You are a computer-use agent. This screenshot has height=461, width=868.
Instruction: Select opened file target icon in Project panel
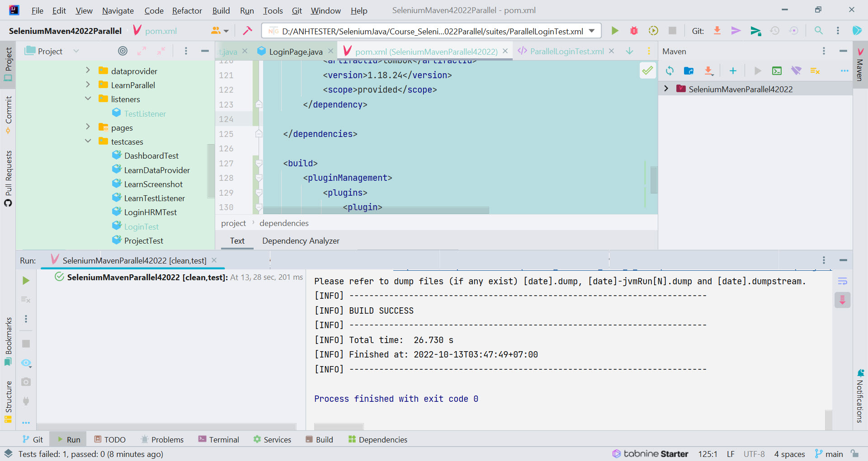point(123,51)
